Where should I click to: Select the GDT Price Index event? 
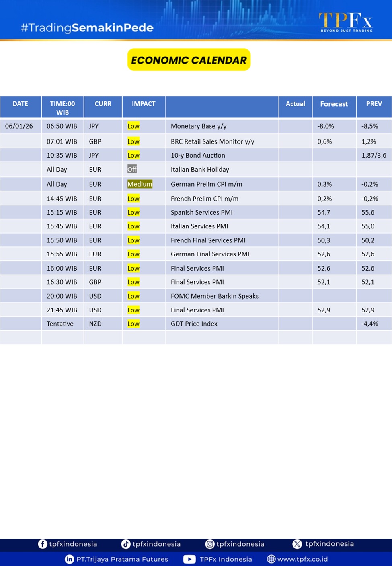tap(194, 324)
